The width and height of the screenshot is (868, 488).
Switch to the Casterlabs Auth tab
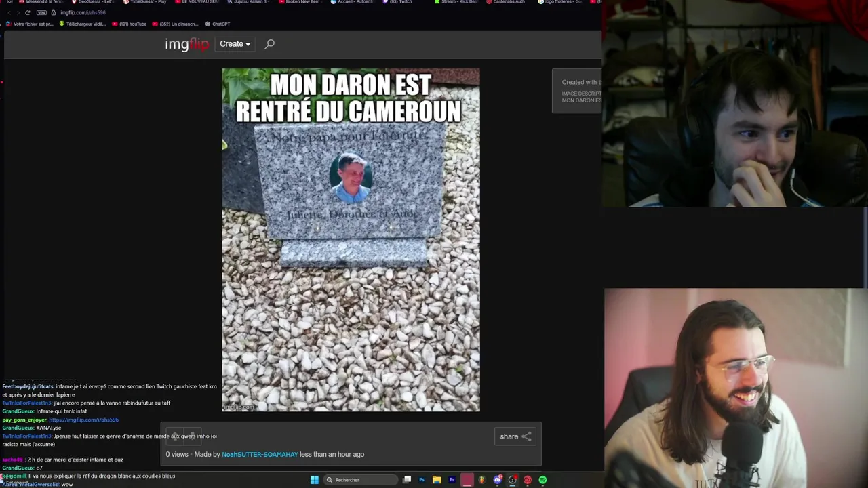506,2
